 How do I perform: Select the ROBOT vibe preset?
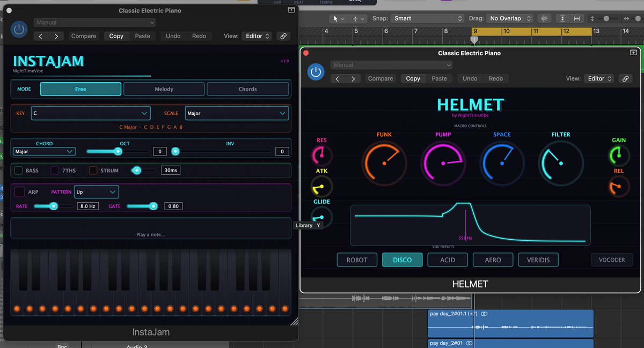pyautogui.click(x=357, y=260)
